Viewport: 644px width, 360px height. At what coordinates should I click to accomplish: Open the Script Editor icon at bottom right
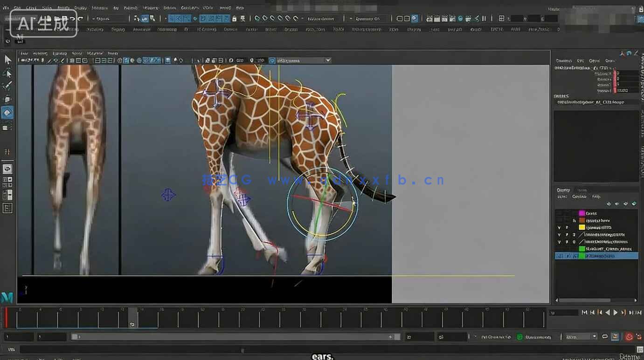coord(640,349)
